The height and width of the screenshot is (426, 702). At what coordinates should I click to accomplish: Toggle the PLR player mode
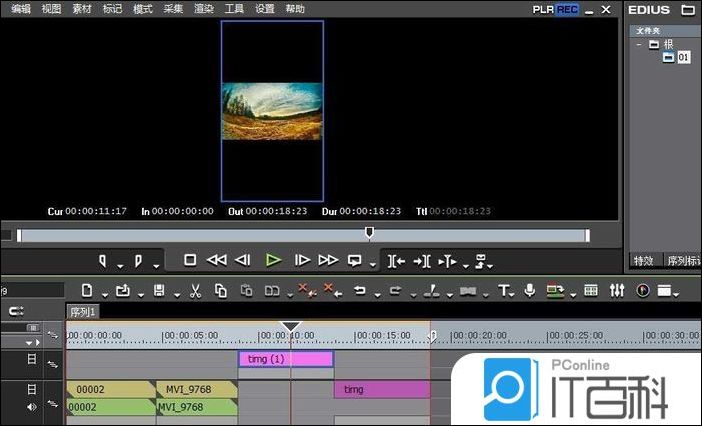pos(544,9)
